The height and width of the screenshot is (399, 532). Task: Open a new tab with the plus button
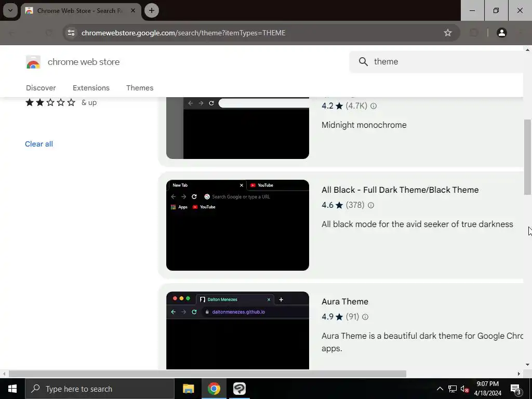152,10
